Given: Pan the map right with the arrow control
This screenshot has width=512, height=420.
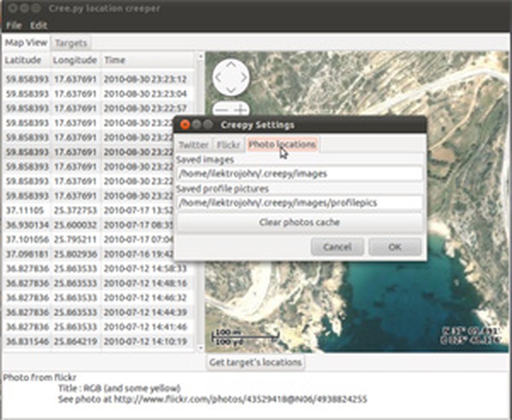Looking at the screenshot, I should [244, 78].
